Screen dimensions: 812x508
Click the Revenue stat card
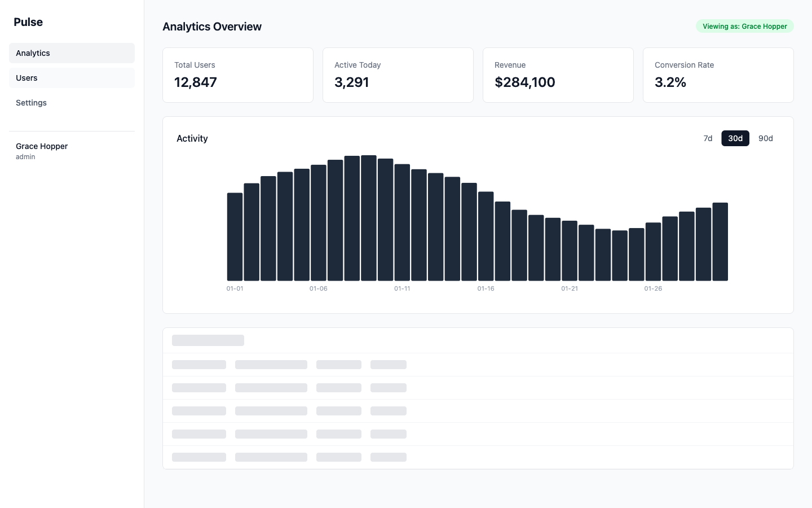click(x=558, y=75)
